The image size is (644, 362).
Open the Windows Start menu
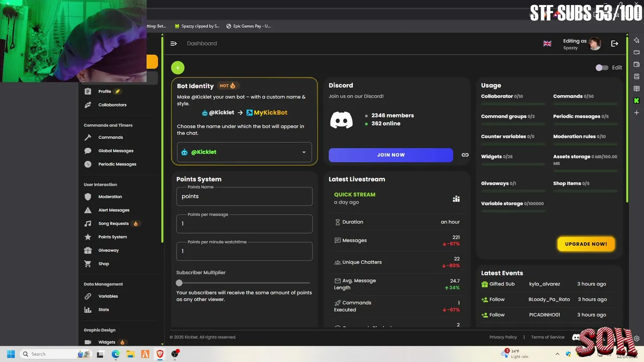point(11,354)
